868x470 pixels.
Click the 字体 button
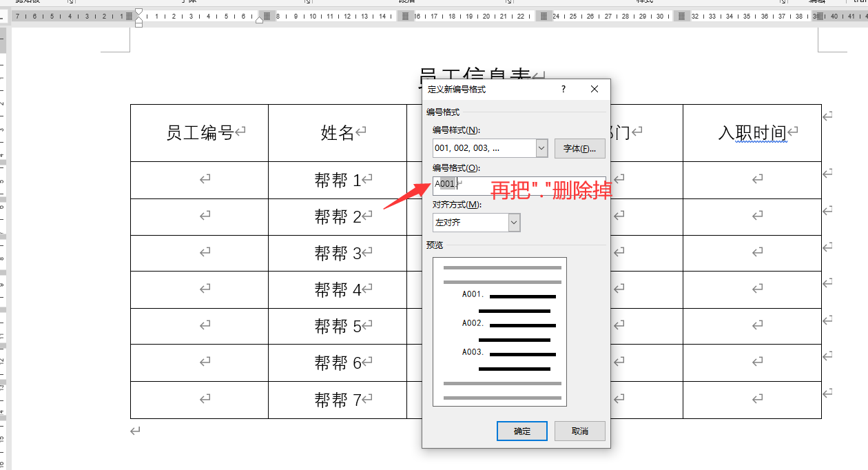580,148
